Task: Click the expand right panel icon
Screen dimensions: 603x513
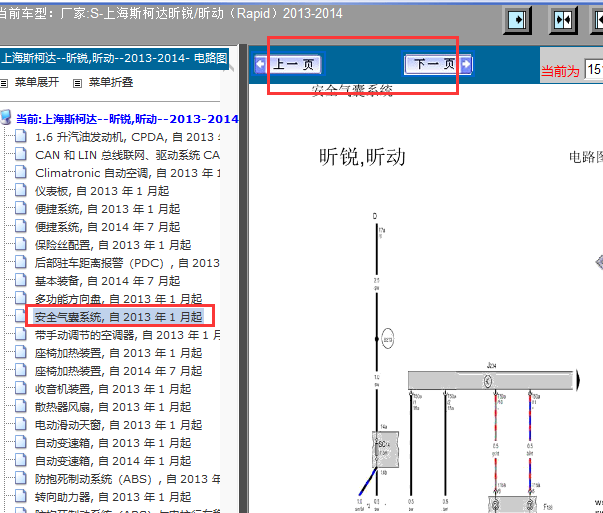Action: (517, 20)
